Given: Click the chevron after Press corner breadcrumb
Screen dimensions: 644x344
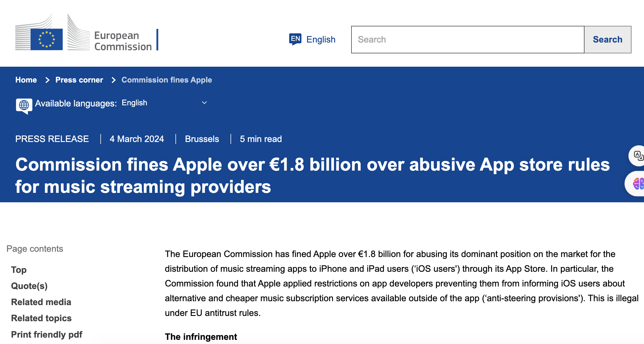Looking at the screenshot, I should tap(113, 80).
